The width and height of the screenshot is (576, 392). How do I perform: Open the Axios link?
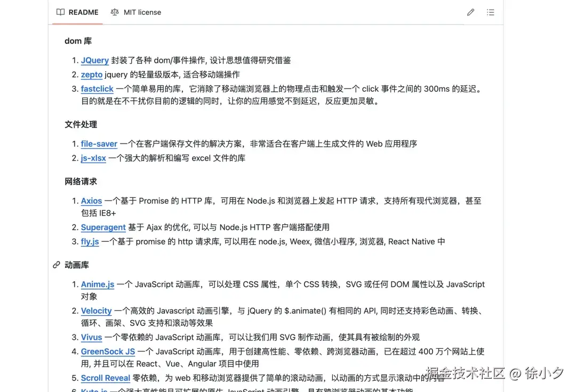[91, 201]
